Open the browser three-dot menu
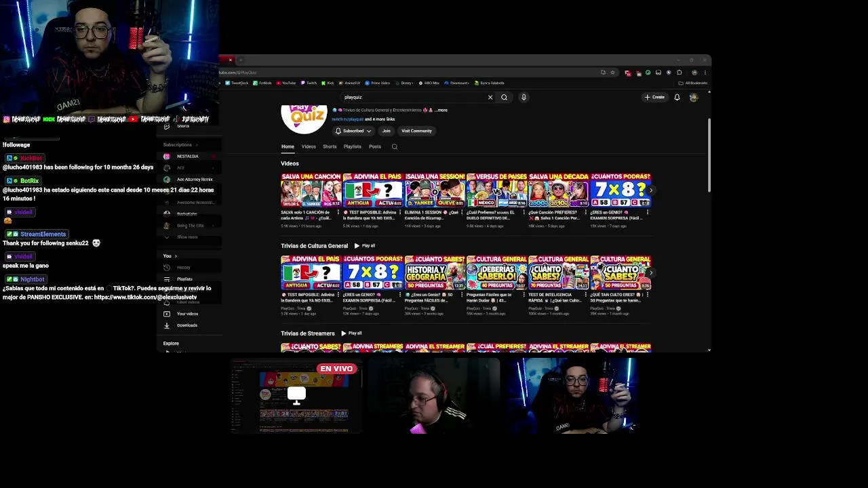The height and width of the screenshot is (488, 868). 705,73
